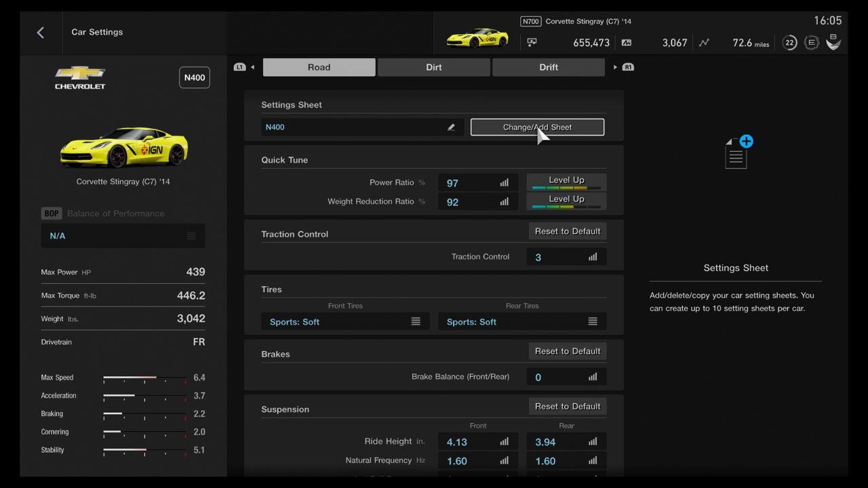Switch to the Drift tab
Viewport: 868px width, 488px height.
tap(549, 67)
